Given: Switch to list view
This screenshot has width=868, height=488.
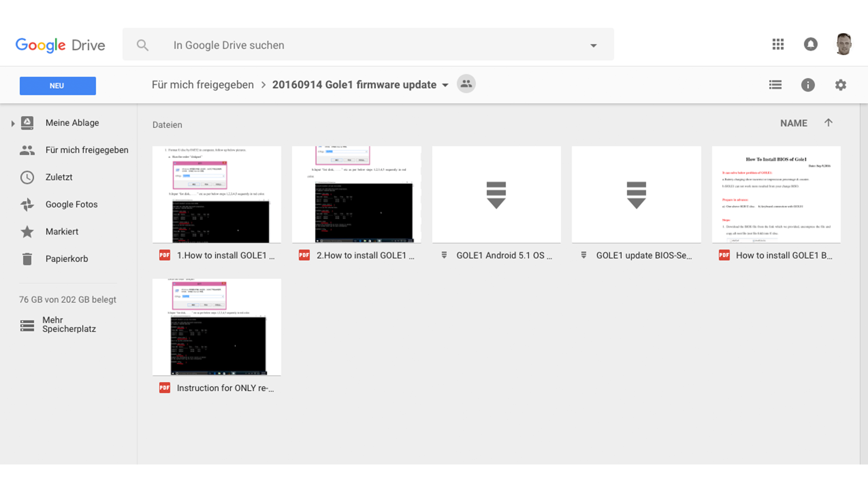Looking at the screenshot, I should (x=775, y=85).
